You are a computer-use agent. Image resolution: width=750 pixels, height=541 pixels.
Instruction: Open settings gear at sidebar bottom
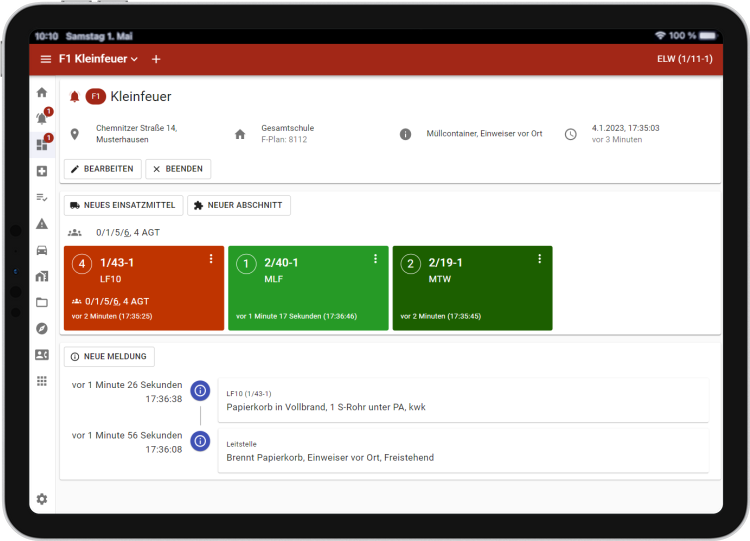click(42, 499)
